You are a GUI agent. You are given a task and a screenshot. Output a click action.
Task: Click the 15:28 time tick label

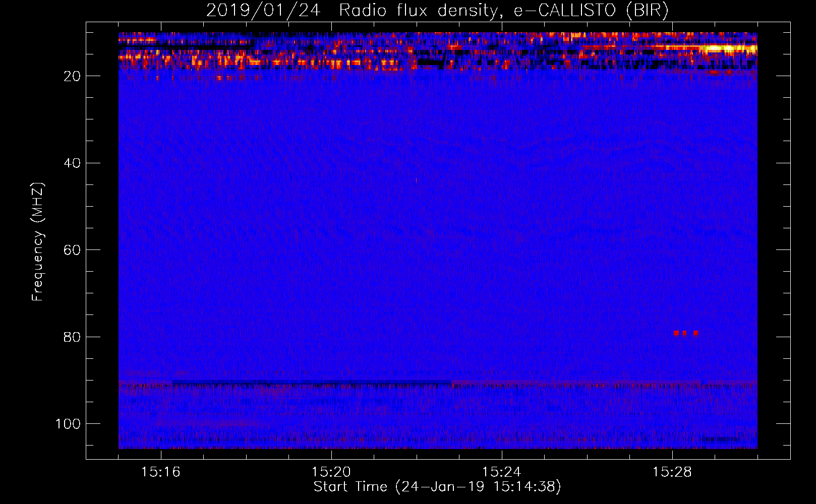(672, 472)
